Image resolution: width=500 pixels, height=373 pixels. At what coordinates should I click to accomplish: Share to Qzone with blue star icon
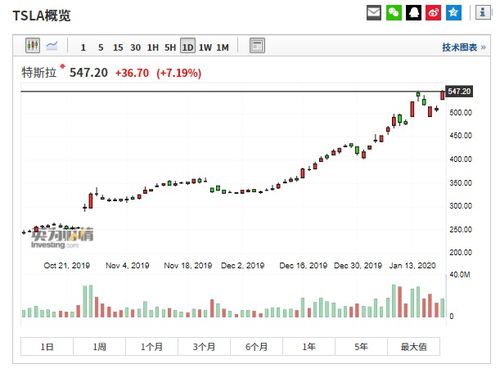(x=454, y=13)
